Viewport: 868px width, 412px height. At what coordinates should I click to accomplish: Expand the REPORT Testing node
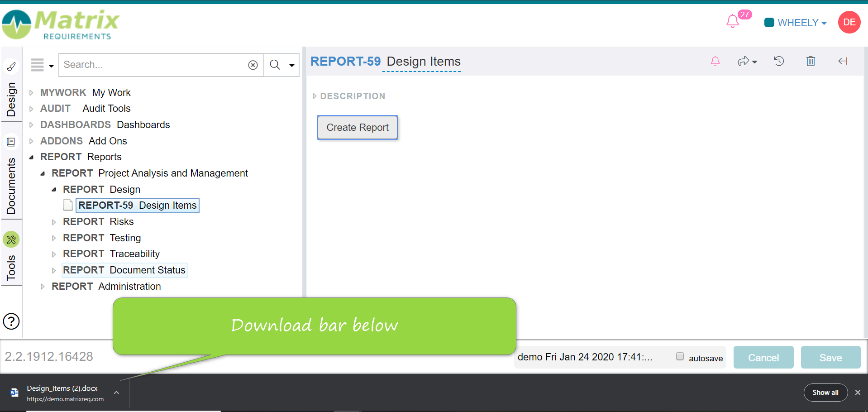[54, 238]
